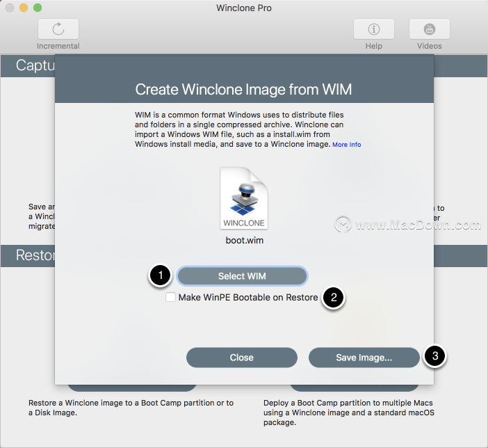Click the green maximize window button
This screenshot has width=488, height=448.
pyautogui.click(x=38, y=8)
